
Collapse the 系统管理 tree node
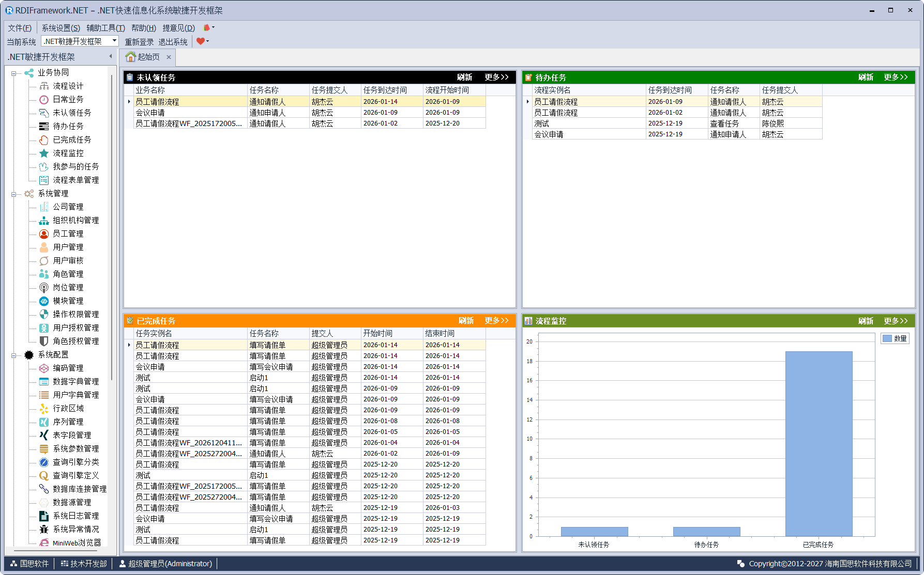[14, 194]
